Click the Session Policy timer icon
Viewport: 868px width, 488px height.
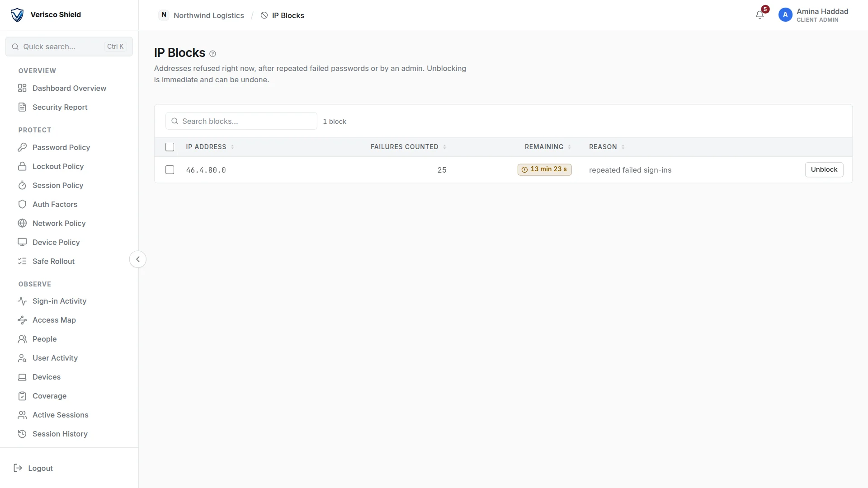[x=22, y=185]
